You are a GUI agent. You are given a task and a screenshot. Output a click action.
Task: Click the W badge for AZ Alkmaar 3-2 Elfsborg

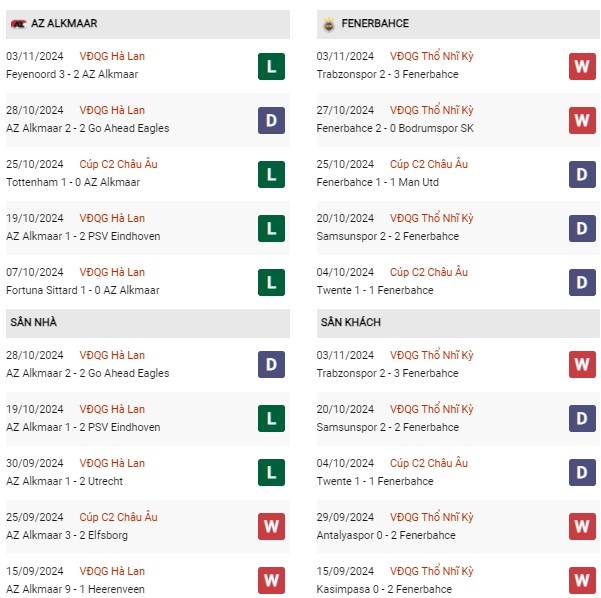click(x=271, y=526)
